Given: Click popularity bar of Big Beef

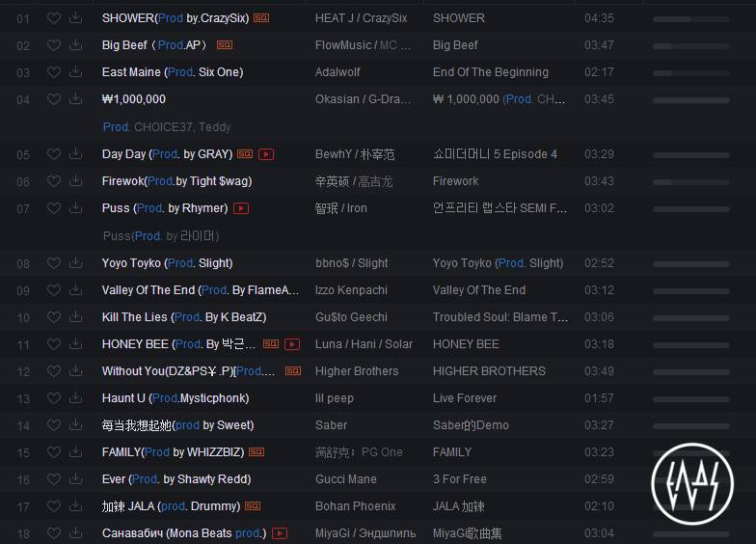Looking at the screenshot, I should (x=690, y=46).
